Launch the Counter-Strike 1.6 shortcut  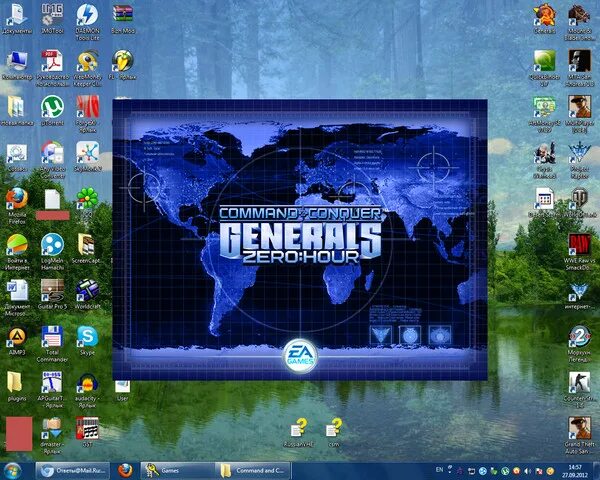click(x=579, y=384)
